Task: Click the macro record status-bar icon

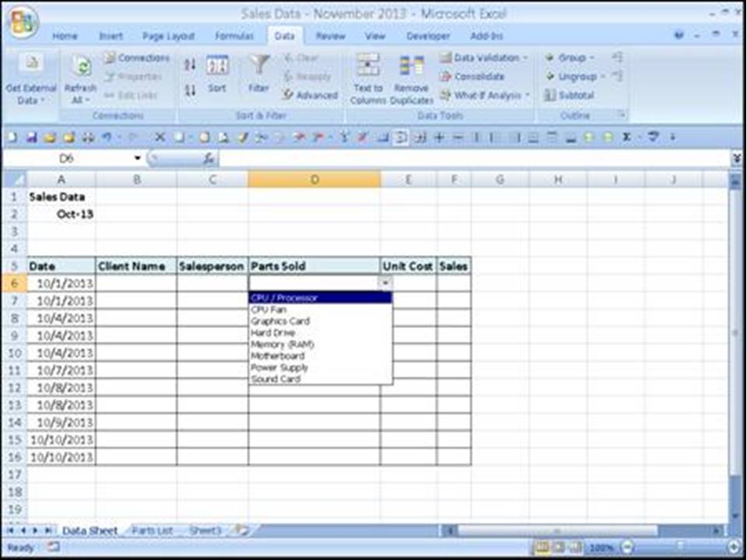Action: [54, 547]
